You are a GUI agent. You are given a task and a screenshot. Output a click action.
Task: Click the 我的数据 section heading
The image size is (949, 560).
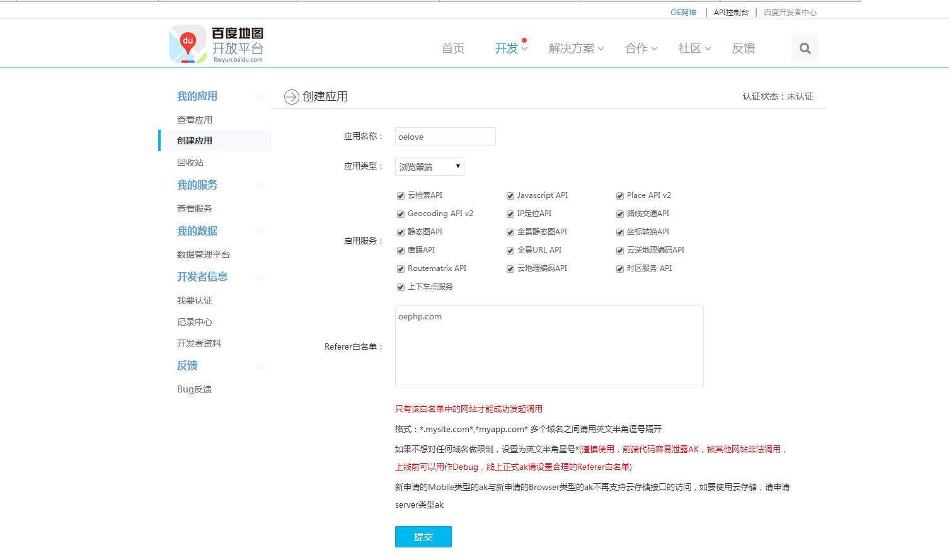click(x=197, y=231)
